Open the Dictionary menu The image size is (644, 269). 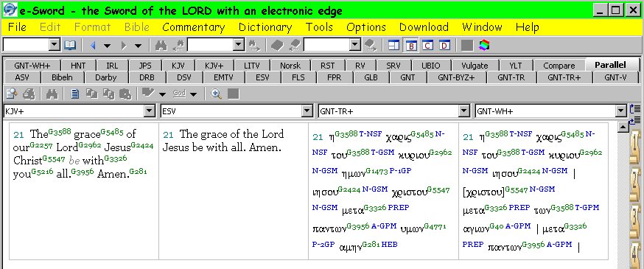point(265,27)
